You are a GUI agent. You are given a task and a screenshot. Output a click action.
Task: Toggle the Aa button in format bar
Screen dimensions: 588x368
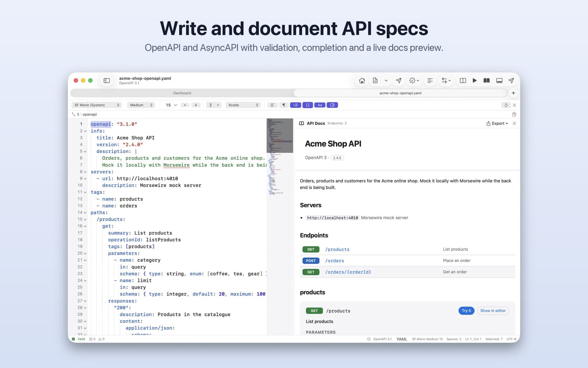pyautogui.click(x=320, y=105)
